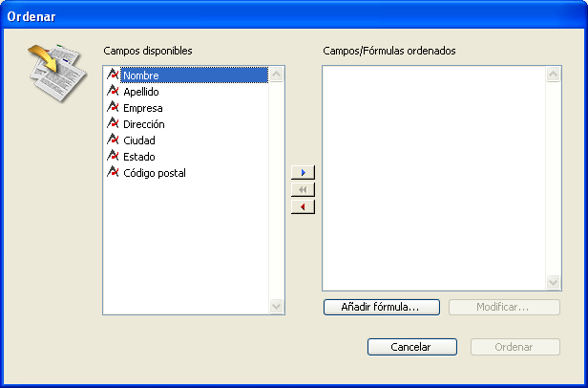Click up arrow of available fields scrollbar

point(277,74)
